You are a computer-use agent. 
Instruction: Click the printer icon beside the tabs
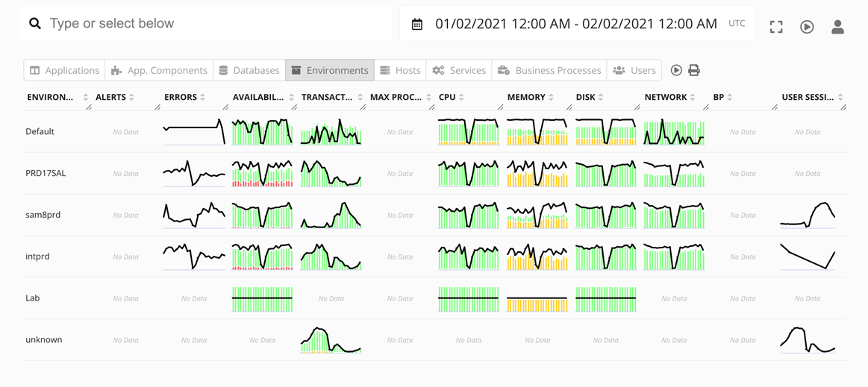click(x=694, y=70)
